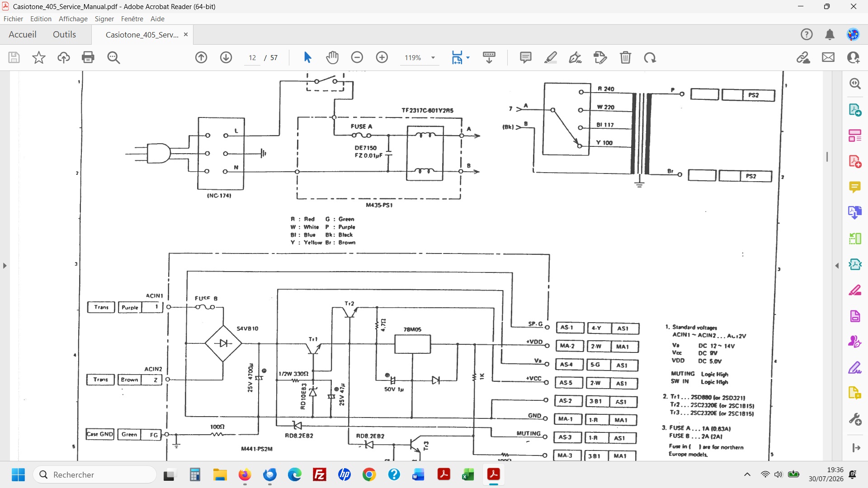The width and height of the screenshot is (868, 488).
Task: Zoom in with the plus button
Action: [x=382, y=57]
